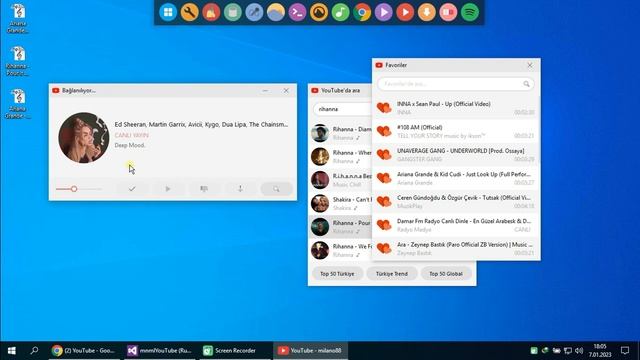Launch Spotify from the top dock
Image resolution: width=640 pixels, height=360 pixels.
[x=470, y=12]
